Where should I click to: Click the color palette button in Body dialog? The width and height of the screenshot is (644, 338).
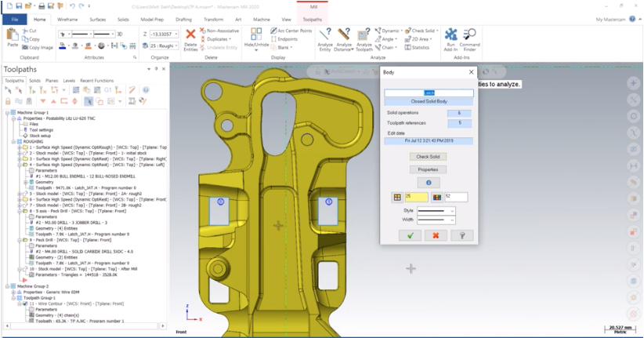pyautogui.click(x=436, y=198)
